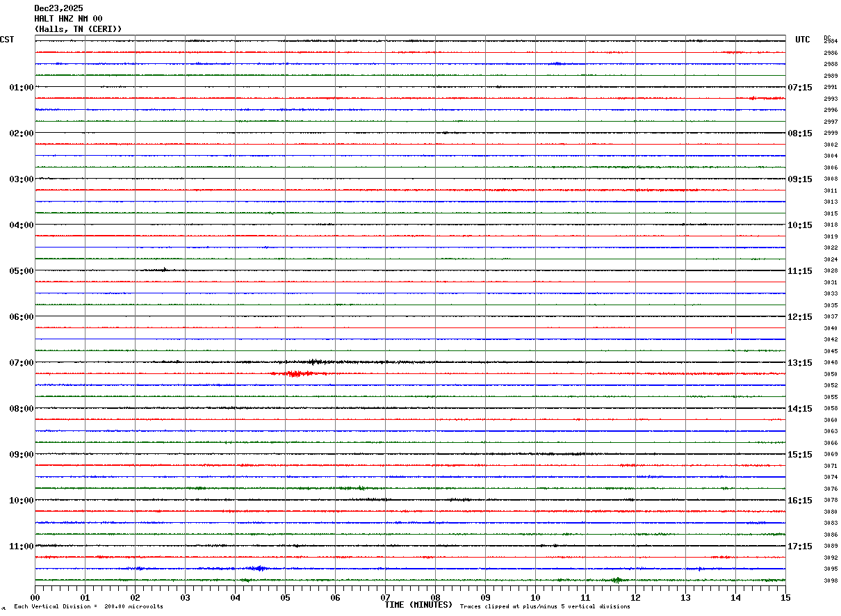Viewport: 841px width, 616px height.
Task: Click the green burst on the bottom trace
Action: (616, 580)
